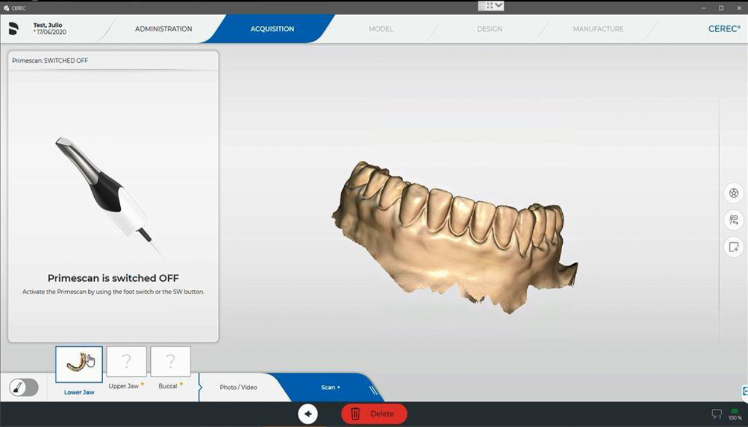Click the date 17/06/2020
The image size is (748, 427).
(x=52, y=32)
